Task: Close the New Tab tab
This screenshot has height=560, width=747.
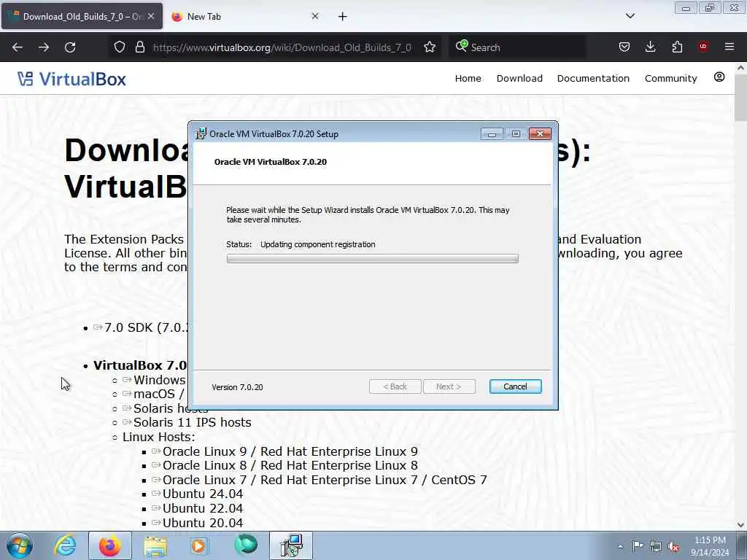Action: point(315,16)
